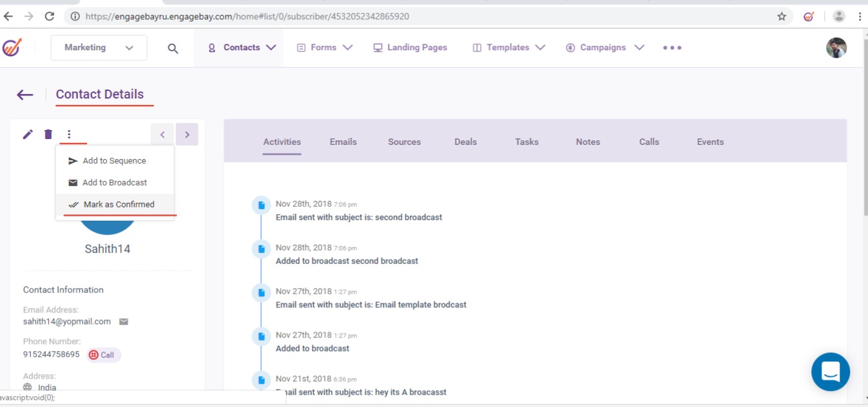868x407 pixels.
Task: Go to next contact with right chevron
Action: [187, 135]
